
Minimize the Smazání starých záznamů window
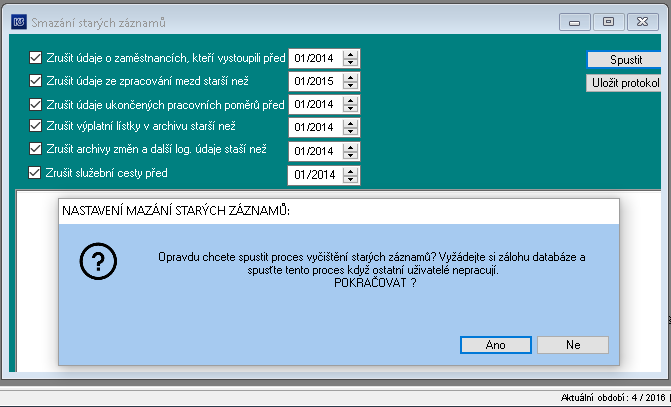(575, 22)
